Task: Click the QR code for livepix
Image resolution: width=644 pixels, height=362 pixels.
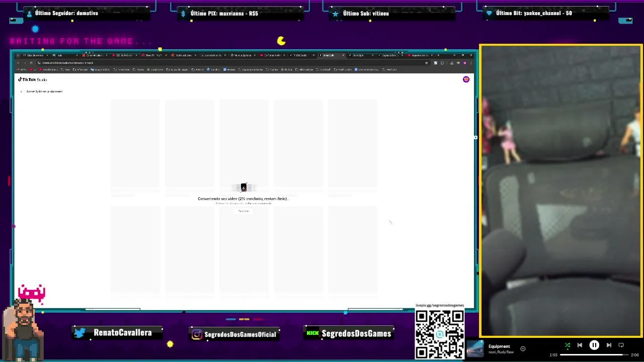Action: [440, 334]
